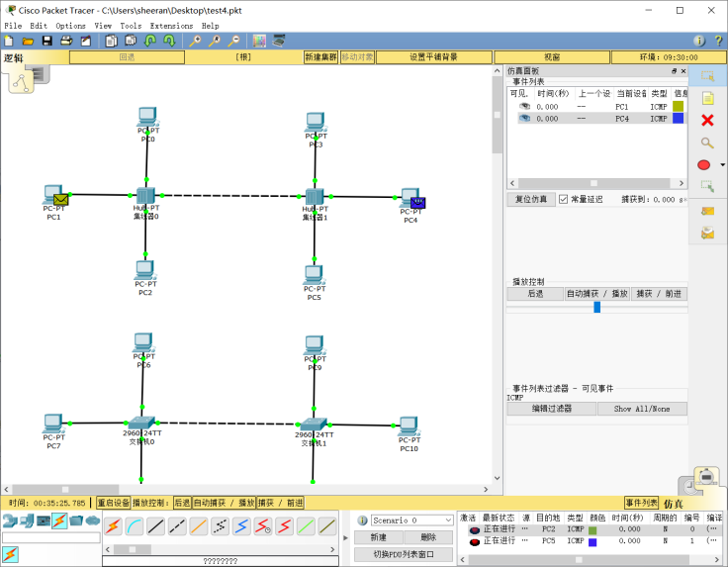Zoom out with magnifier minus icon
This screenshot has width=728, height=567.
pos(233,41)
